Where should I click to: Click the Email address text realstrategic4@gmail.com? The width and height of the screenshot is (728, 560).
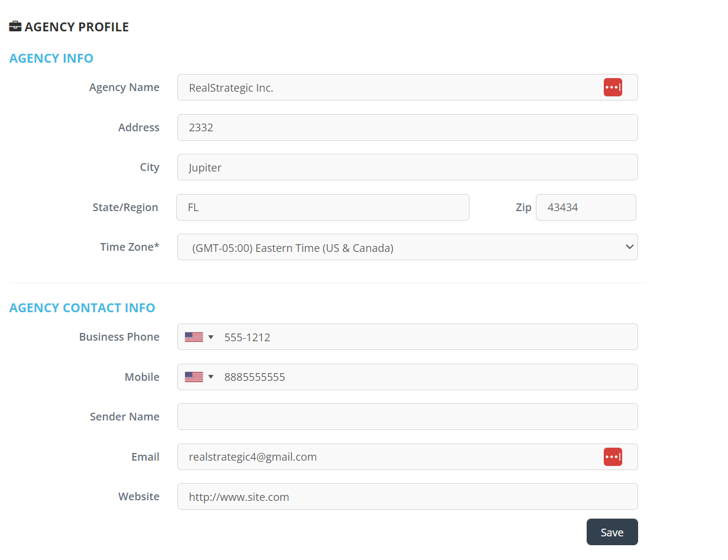253,457
